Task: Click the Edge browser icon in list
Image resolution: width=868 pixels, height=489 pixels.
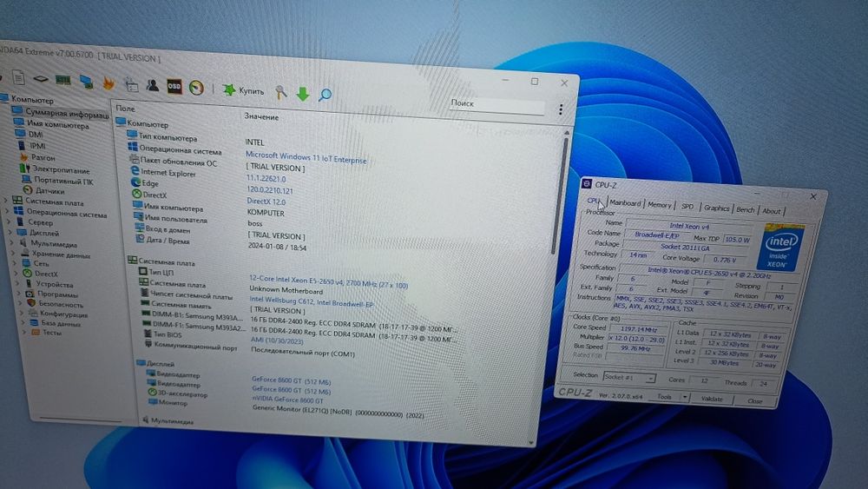Action: click(135, 182)
